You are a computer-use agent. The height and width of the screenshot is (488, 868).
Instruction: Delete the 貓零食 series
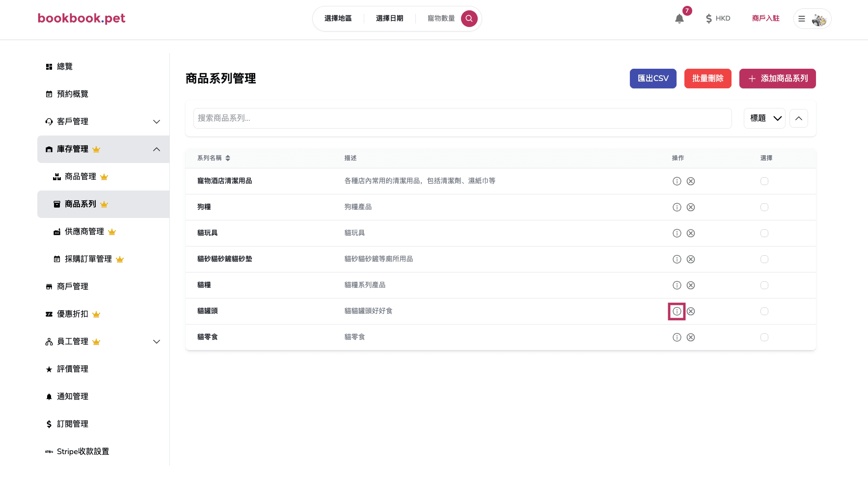(690, 337)
